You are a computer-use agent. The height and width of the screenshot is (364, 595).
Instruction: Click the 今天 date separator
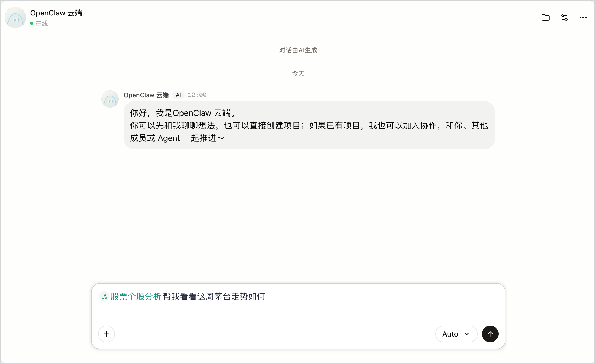click(298, 74)
